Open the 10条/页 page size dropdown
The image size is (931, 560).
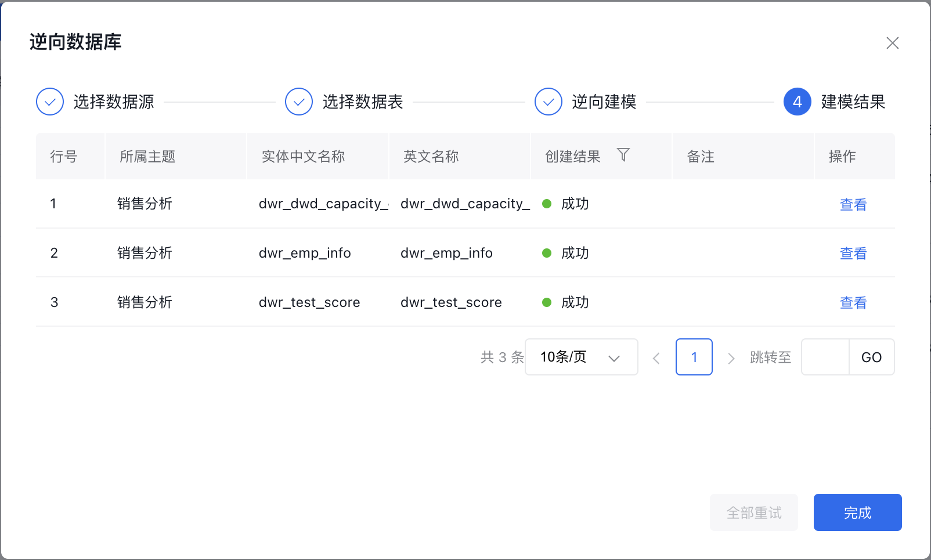click(581, 357)
